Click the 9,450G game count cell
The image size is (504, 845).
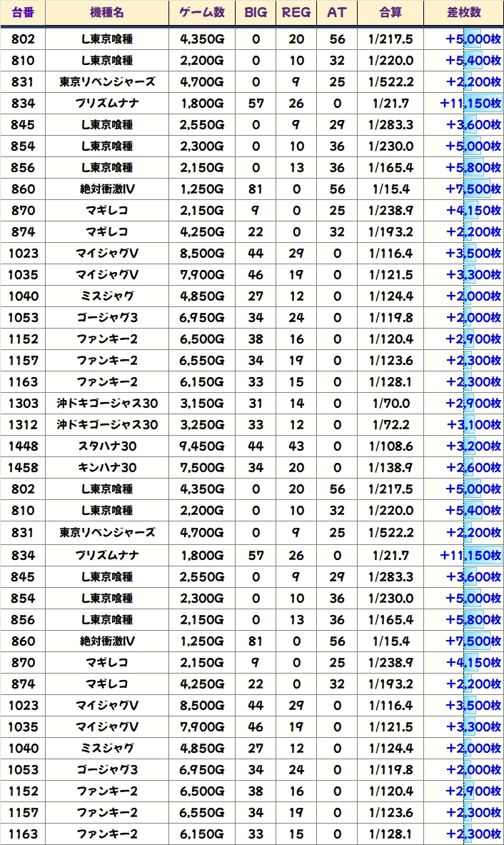click(x=202, y=446)
